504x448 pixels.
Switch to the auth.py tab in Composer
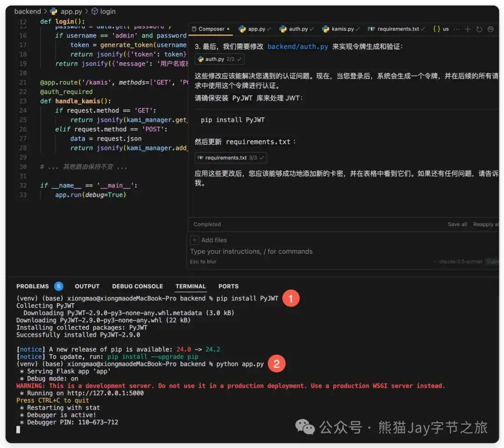click(297, 29)
